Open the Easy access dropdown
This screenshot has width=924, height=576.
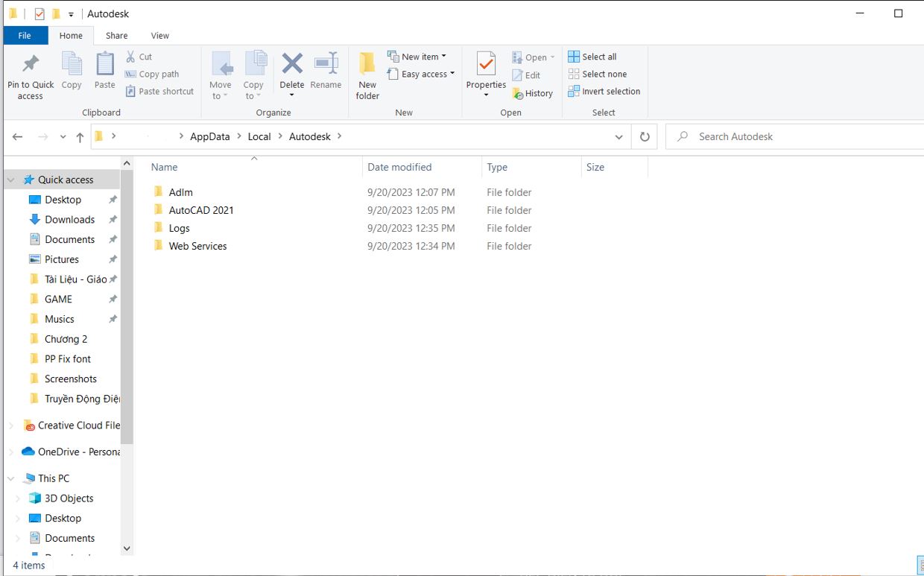(x=421, y=74)
